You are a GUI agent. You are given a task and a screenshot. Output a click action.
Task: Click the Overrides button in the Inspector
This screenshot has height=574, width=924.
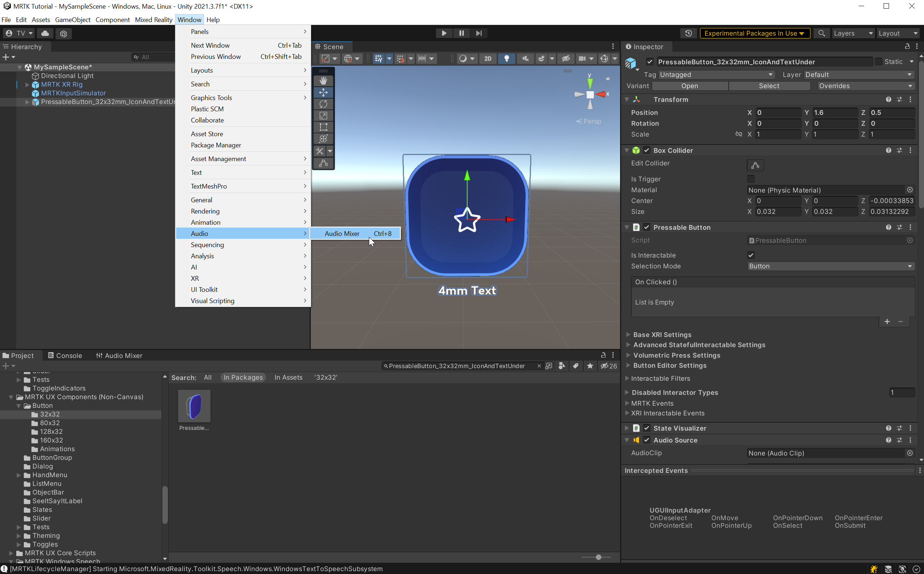tap(866, 86)
